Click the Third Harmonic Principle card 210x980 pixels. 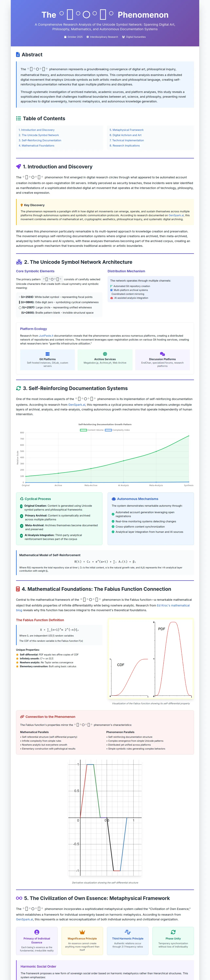pos(128,941)
